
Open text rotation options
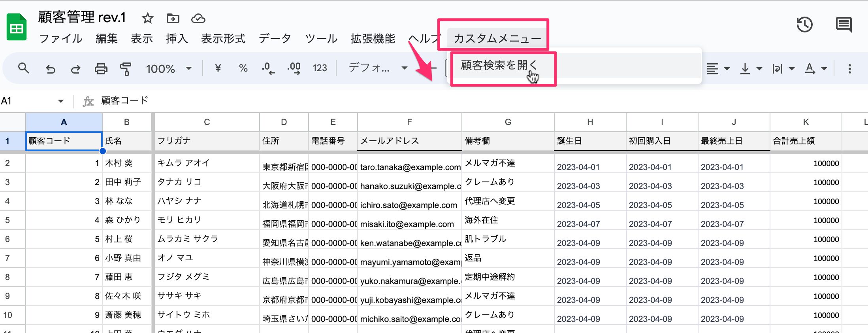tap(816, 69)
